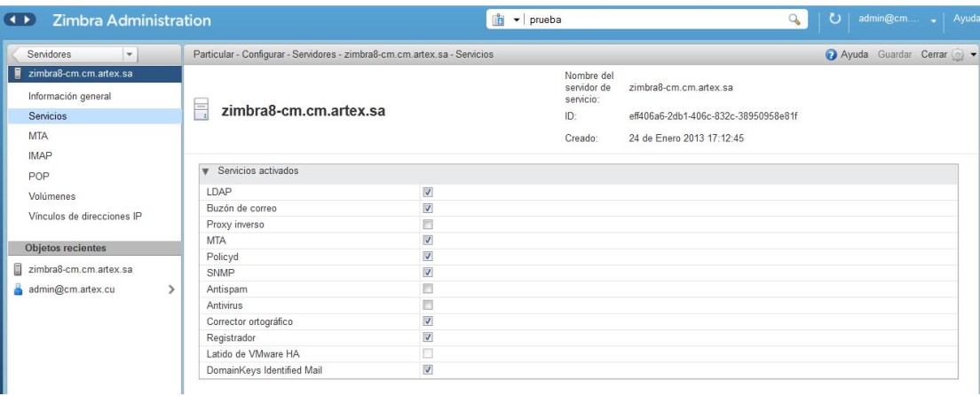Click the search field containing prueba

point(657,19)
